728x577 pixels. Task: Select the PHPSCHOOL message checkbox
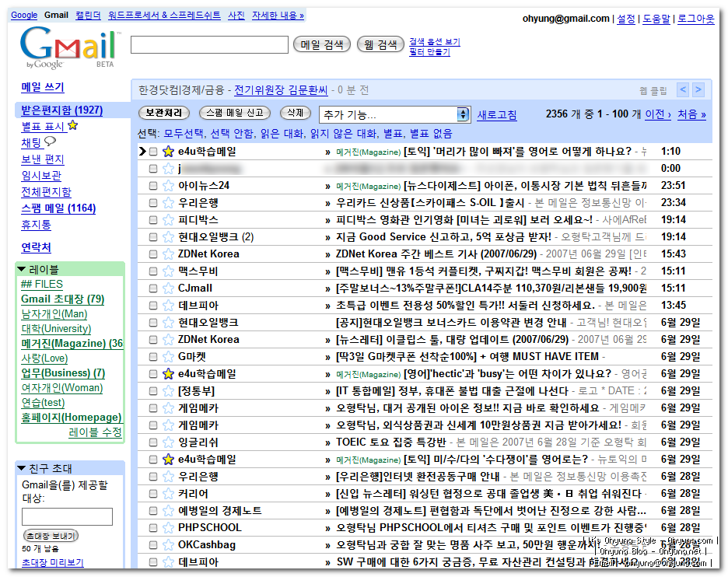(153, 528)
